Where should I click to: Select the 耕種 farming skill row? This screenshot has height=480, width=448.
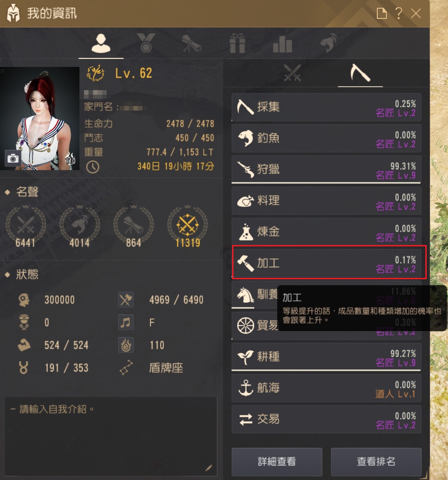(x=326, y=357)
